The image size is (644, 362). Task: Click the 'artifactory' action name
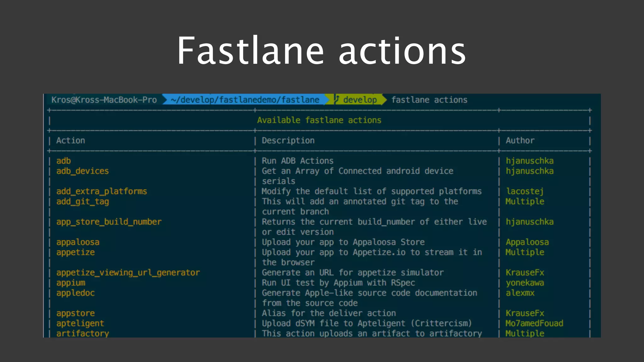(x=83, y=333)
